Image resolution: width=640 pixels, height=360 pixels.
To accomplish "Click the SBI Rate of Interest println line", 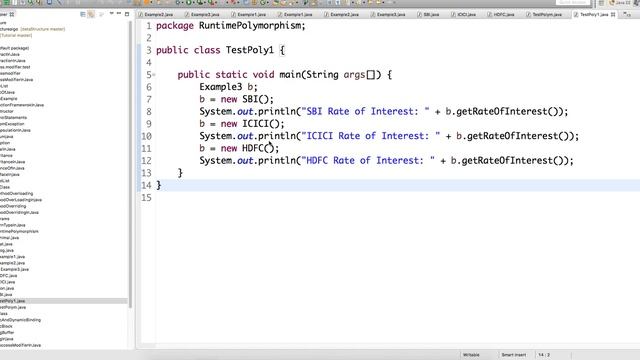I will coord(384,111).
